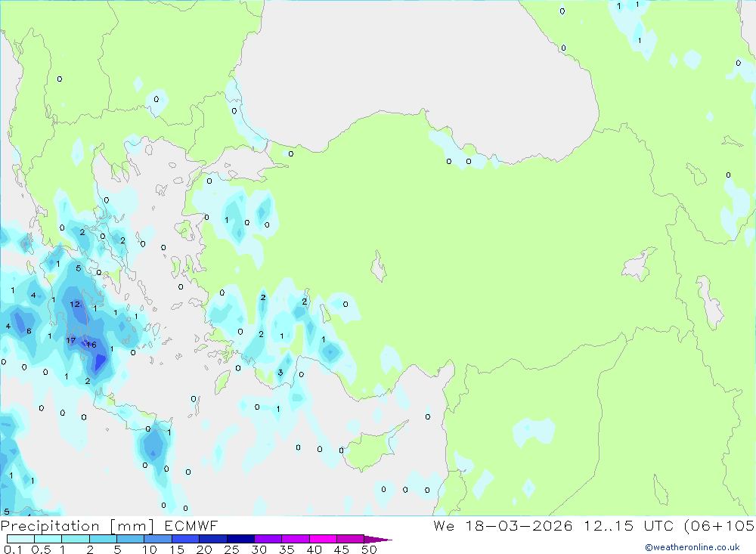Click the legend scale label '30'
This screenshot has width=756, height=554.
pos(259,549)
